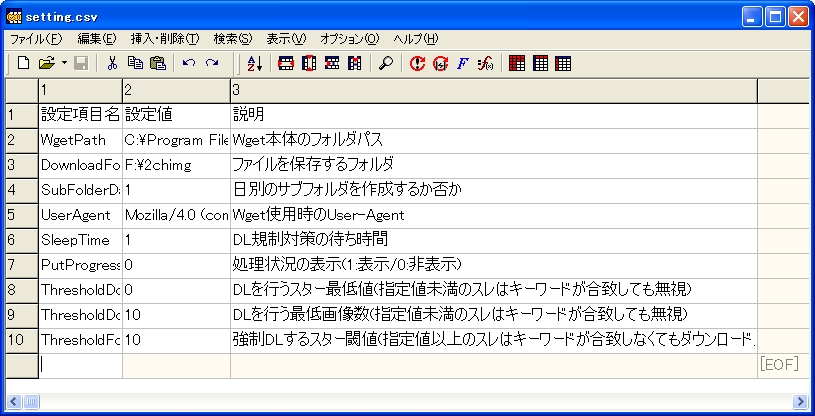Image resolution: width=815 pixels, height=416 pixels.
Task: Open the 挿入・削除(T) menu
Action: (165, 39)
